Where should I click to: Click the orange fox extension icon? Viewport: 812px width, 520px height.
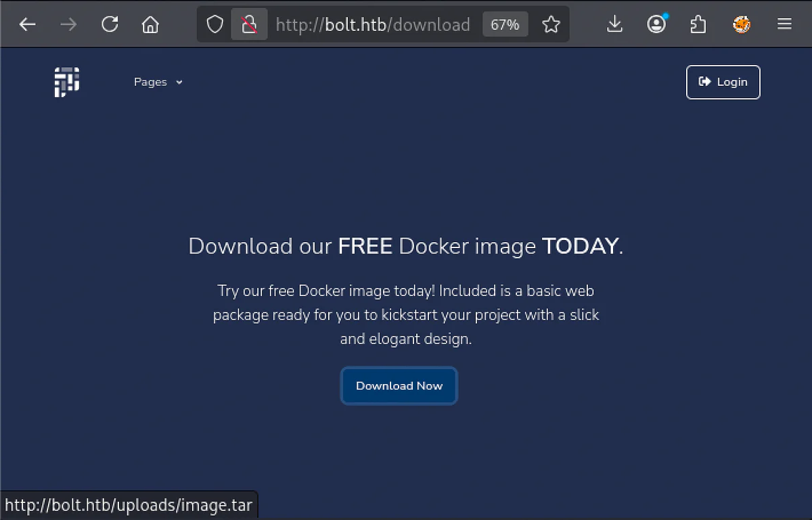click(742, 25)
